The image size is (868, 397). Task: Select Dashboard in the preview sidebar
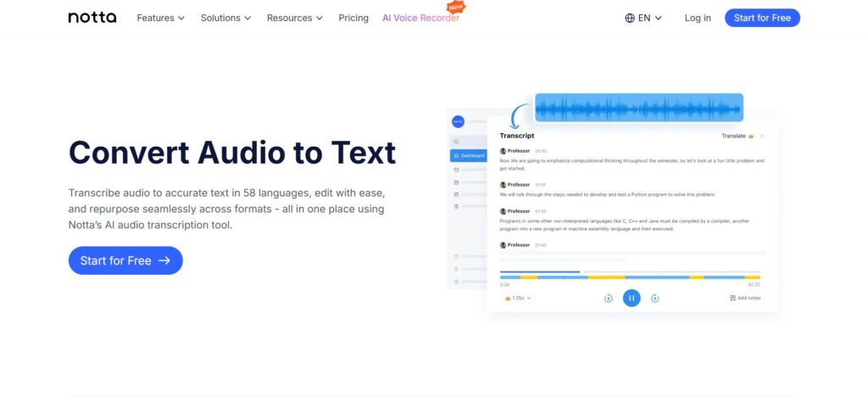(469, 155)
